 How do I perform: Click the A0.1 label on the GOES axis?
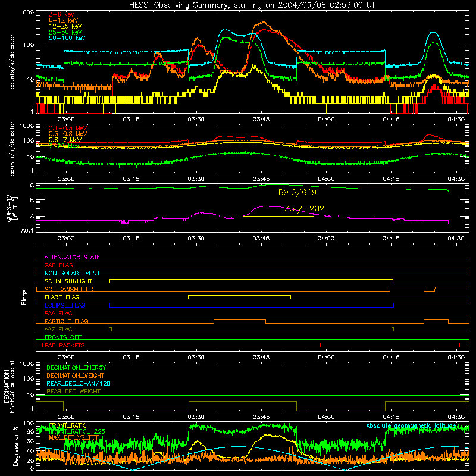tap(27, 231)
